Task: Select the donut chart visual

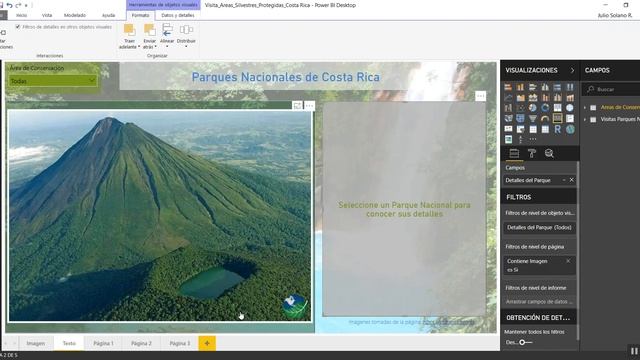Action: click(545, 108)
